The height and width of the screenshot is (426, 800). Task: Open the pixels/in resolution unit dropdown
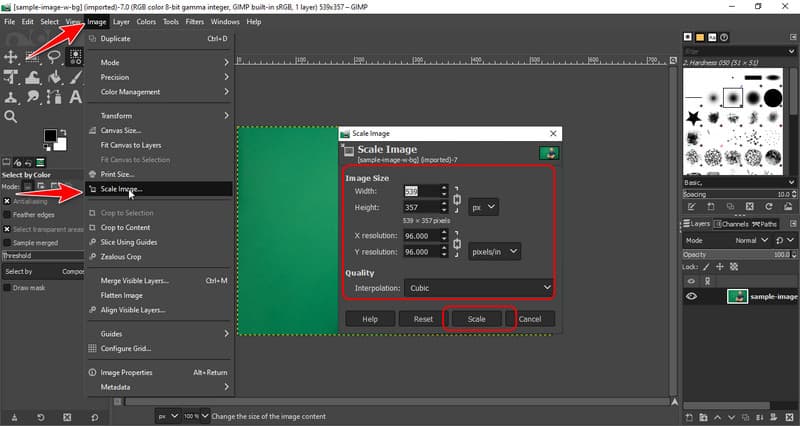coord(494,252)
